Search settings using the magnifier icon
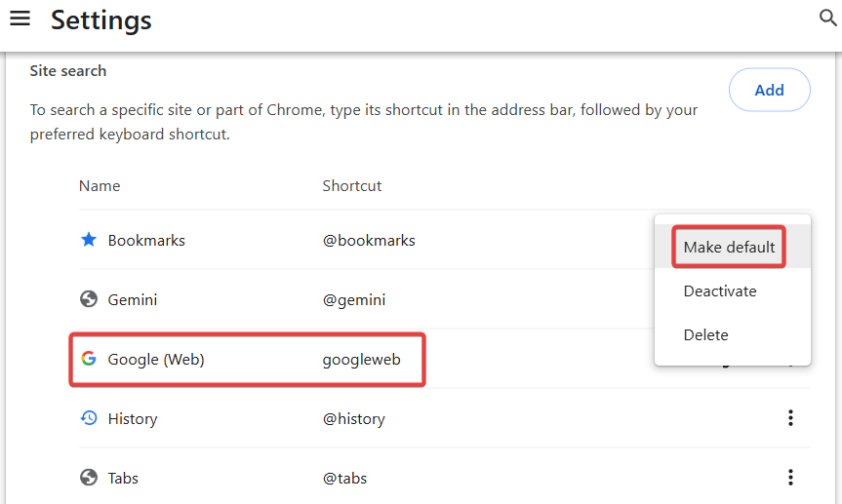 [x=827, y=18]
